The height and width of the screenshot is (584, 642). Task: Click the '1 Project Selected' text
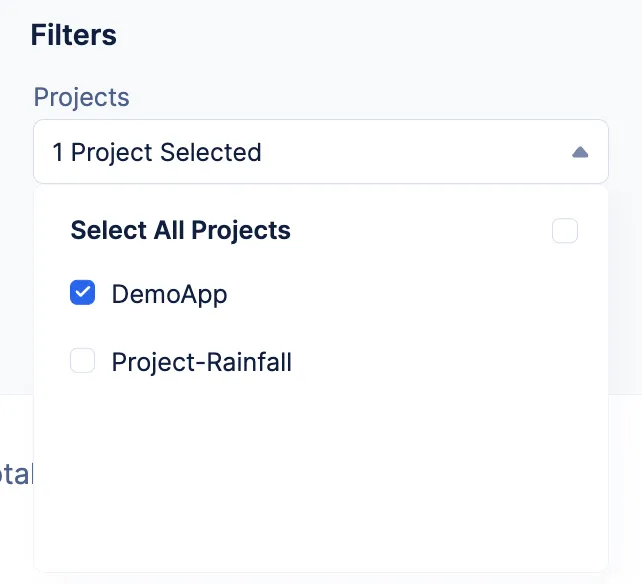tap(157, 152)
